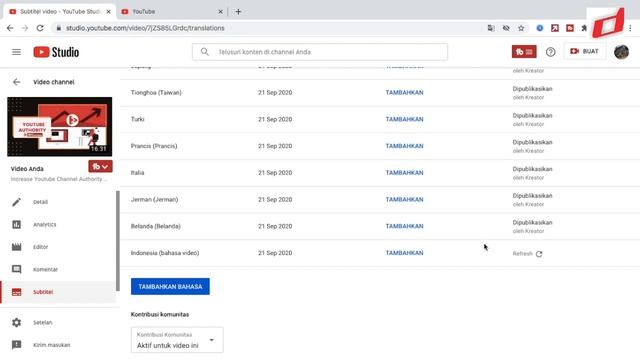Click Kontribusi komunitas heading

pos(160,315)
